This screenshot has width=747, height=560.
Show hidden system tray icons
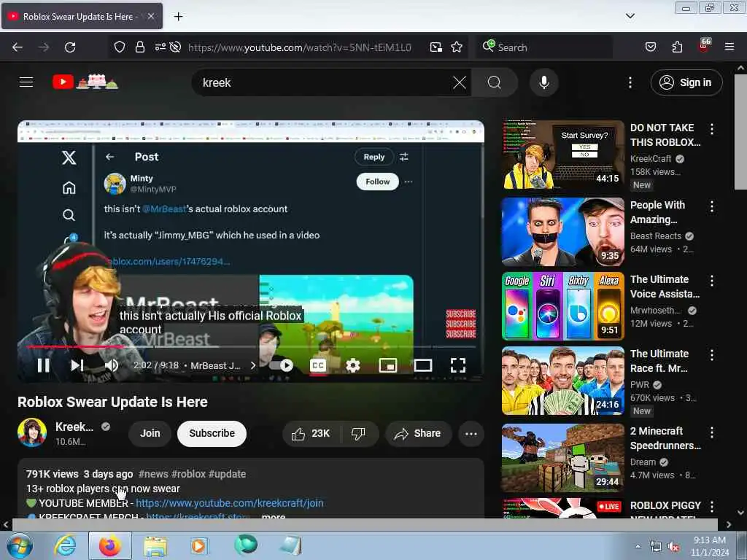tap(638, 546)
